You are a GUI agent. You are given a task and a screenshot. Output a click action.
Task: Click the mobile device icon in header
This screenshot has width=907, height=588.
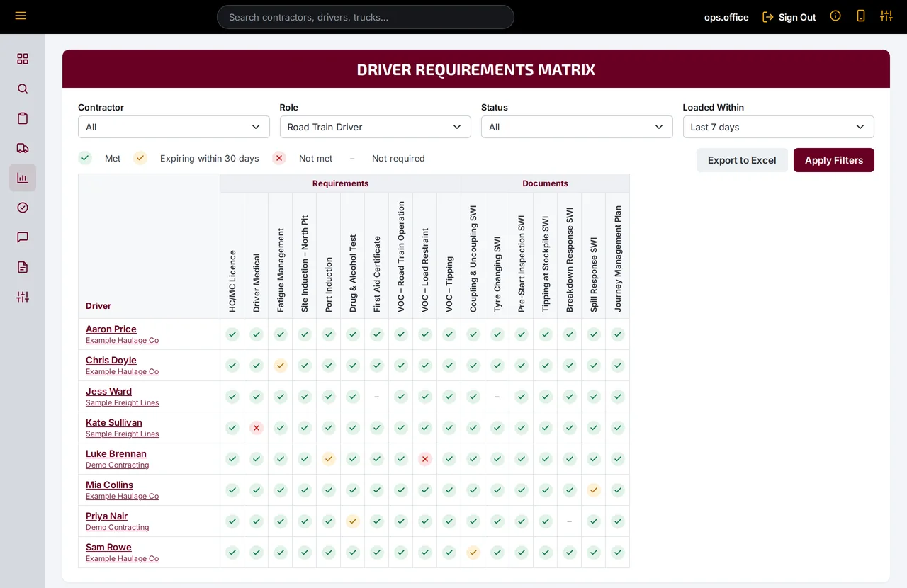[861, 16]
